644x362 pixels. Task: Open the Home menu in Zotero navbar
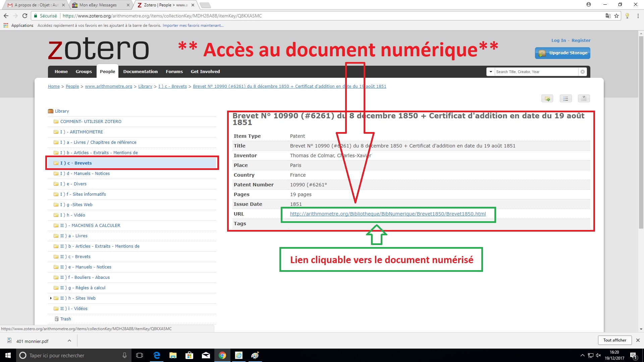pyautogui.click(x=61, y=71)
